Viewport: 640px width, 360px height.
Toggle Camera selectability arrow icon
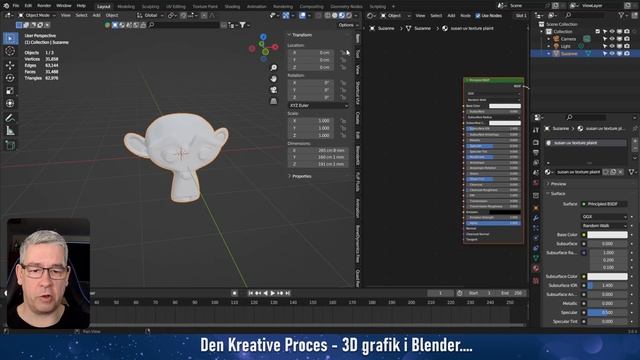coord(605,39)
